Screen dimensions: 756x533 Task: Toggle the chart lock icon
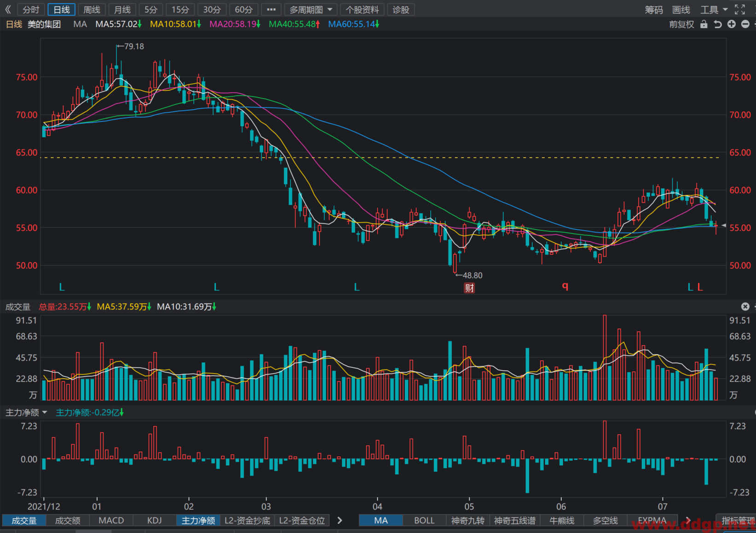(704, 24)
